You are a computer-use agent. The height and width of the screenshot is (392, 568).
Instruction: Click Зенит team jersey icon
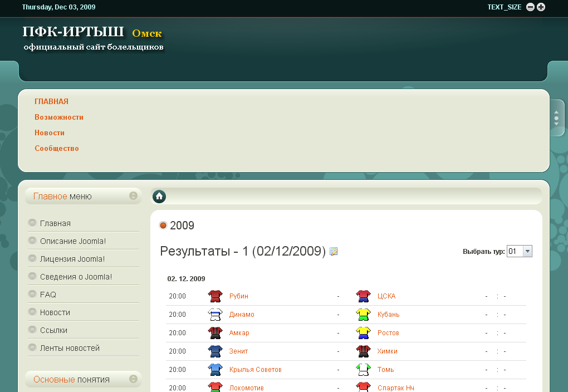[x=215, y=351]
